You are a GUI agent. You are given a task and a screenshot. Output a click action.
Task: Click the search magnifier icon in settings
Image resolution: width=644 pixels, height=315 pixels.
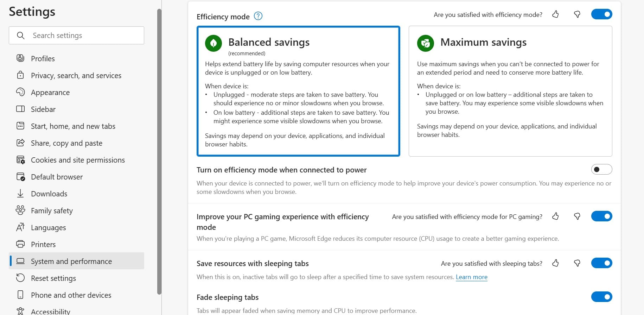(21, 36)
